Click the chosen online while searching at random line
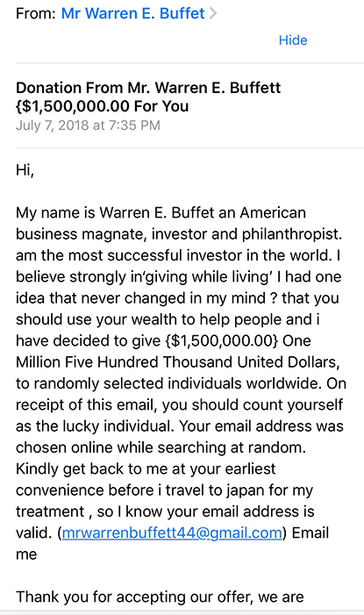The height and width of the screenshot is (615, 364). click(161, 447)
